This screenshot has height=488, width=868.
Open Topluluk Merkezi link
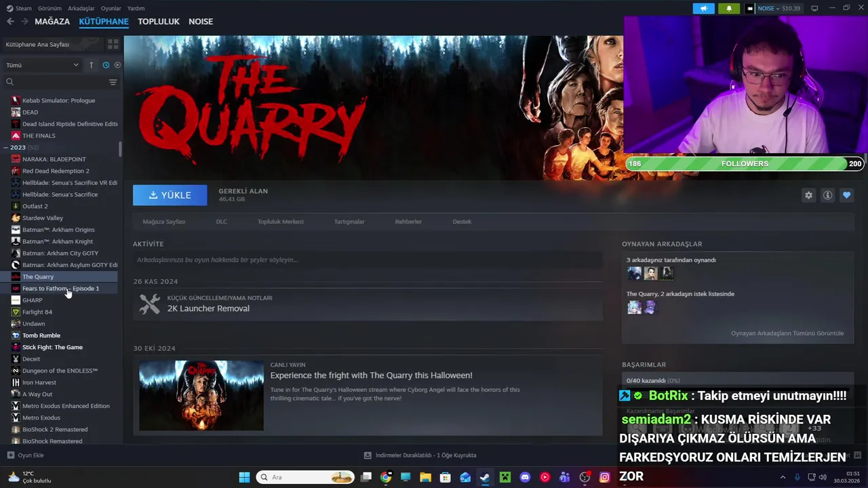pyautogui.click(x=280, y=222)
